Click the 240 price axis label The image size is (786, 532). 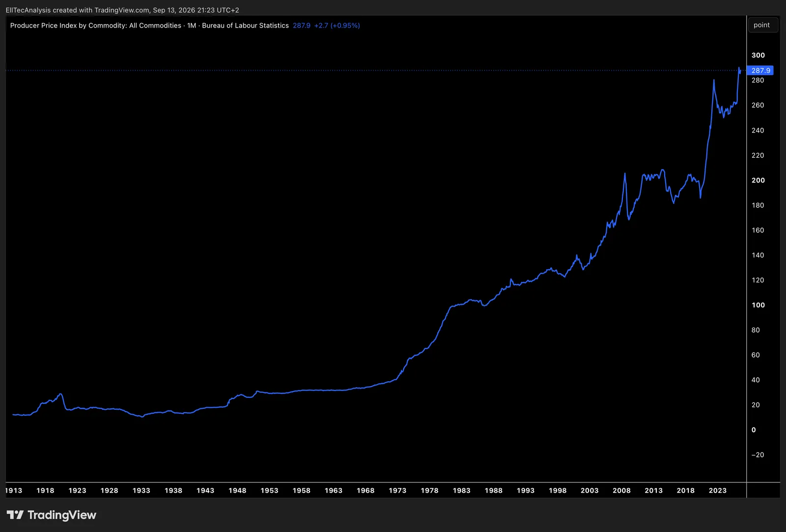[758, 130]
